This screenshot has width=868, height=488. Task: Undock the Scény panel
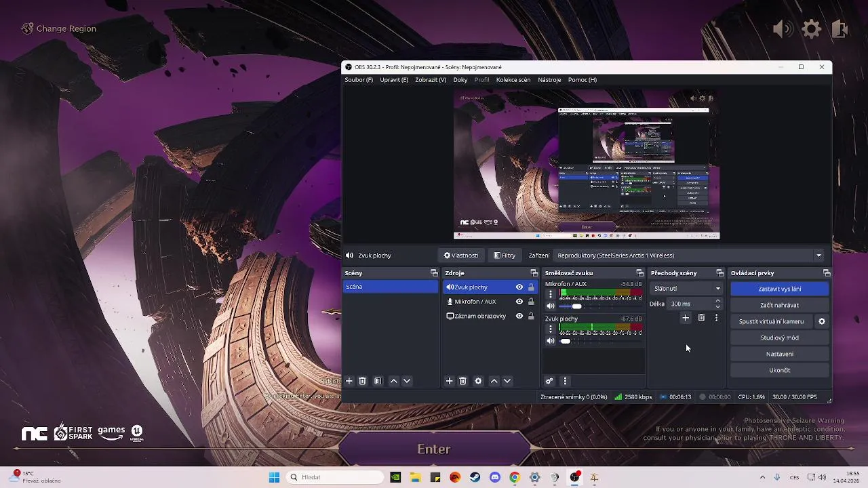[434, 273]
